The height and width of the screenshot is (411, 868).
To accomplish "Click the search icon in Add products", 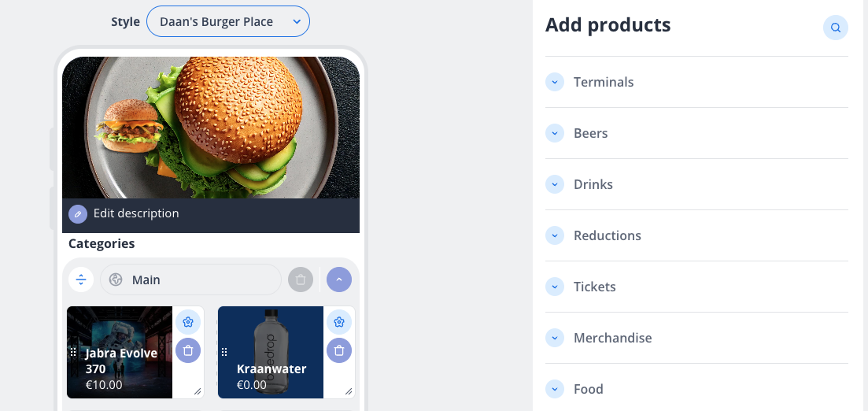I will [835, 28].
